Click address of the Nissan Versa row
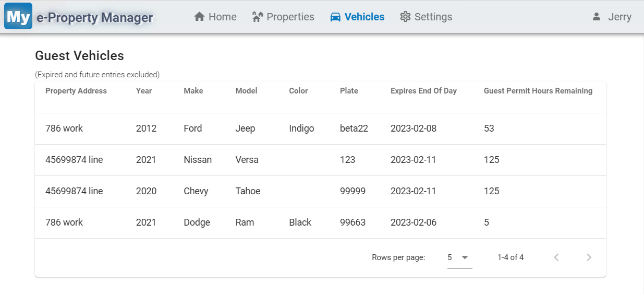Viewport: 644px width, 294px height. pos(74,160)
